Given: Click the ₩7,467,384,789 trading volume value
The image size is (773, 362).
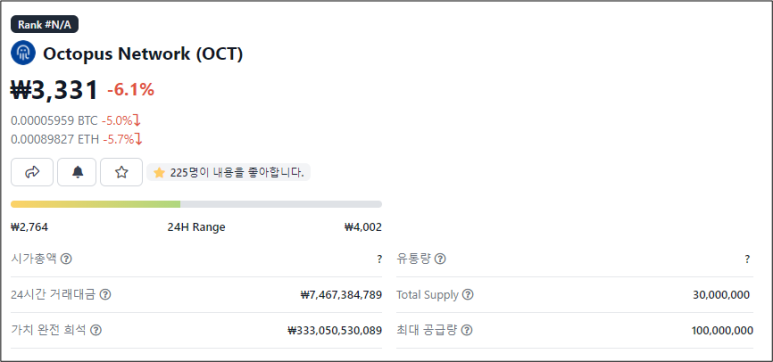Looking at the screenshot, I should click(x=341, y=295).
